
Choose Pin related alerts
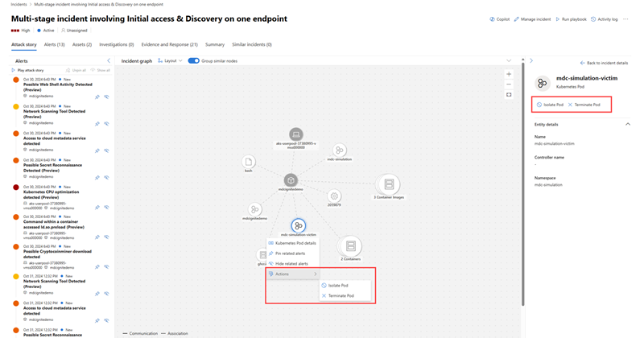(292, 253)
